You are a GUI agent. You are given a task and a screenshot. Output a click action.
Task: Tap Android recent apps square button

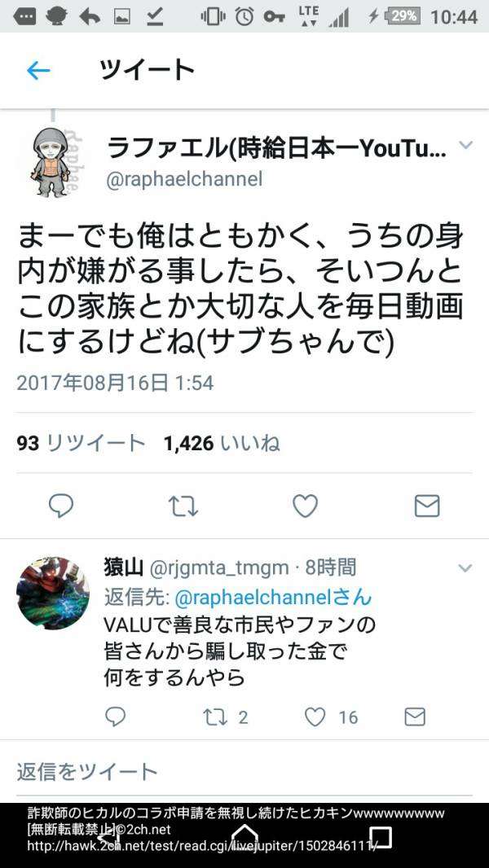[381, 837]
